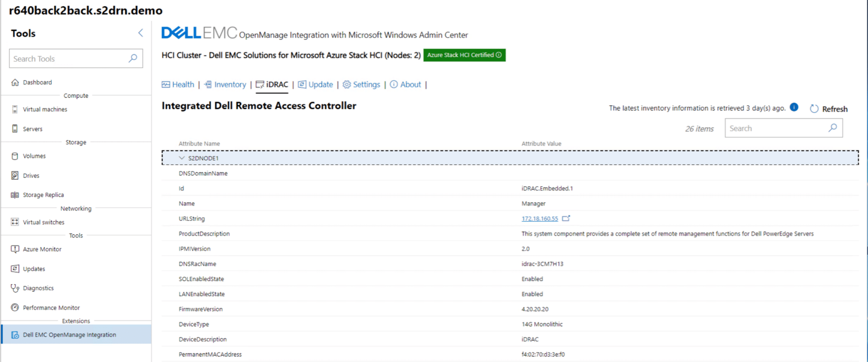Click the magnifier in Search Tools box
The image size is (868, 362).
(133, 58)
